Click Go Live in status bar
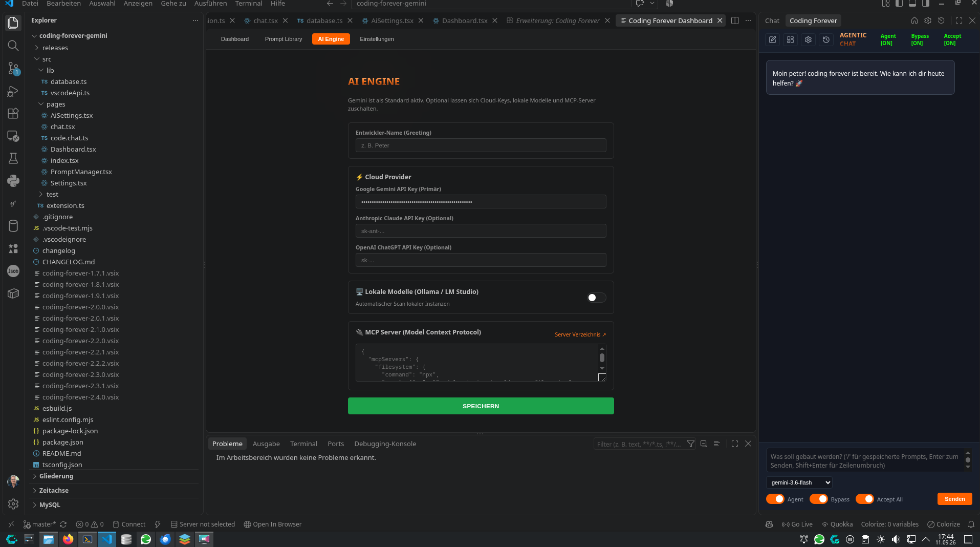This screenshot has width=980, height=547. click(x=797, y=524)
